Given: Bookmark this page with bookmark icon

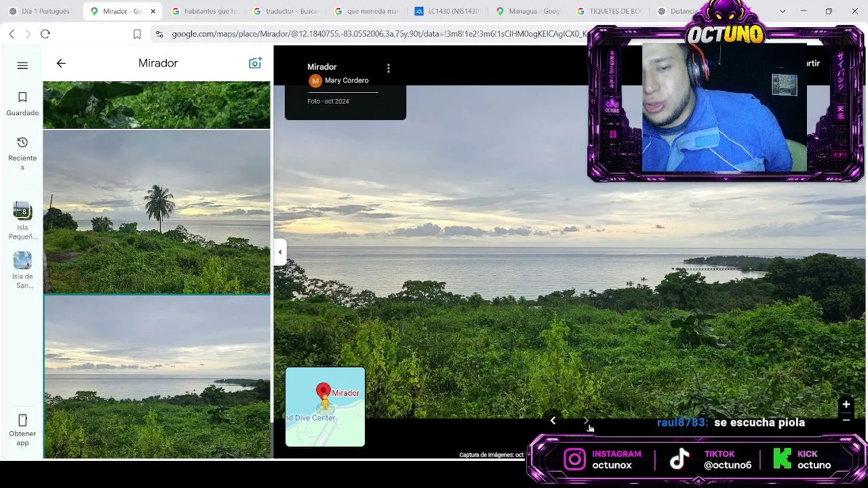Looking at the screenshot, I should coord(137,34).
